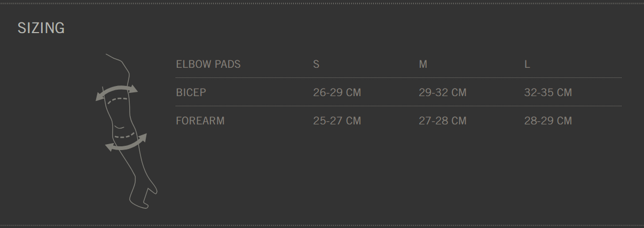Click the 26-29 CM bicep value

pyautogui.click(x=337, y=92)
